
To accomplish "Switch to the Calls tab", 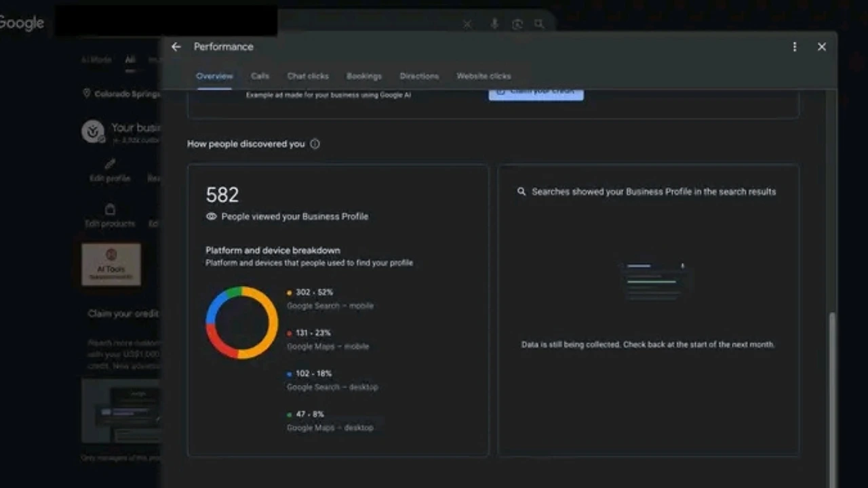I will 260,76.
